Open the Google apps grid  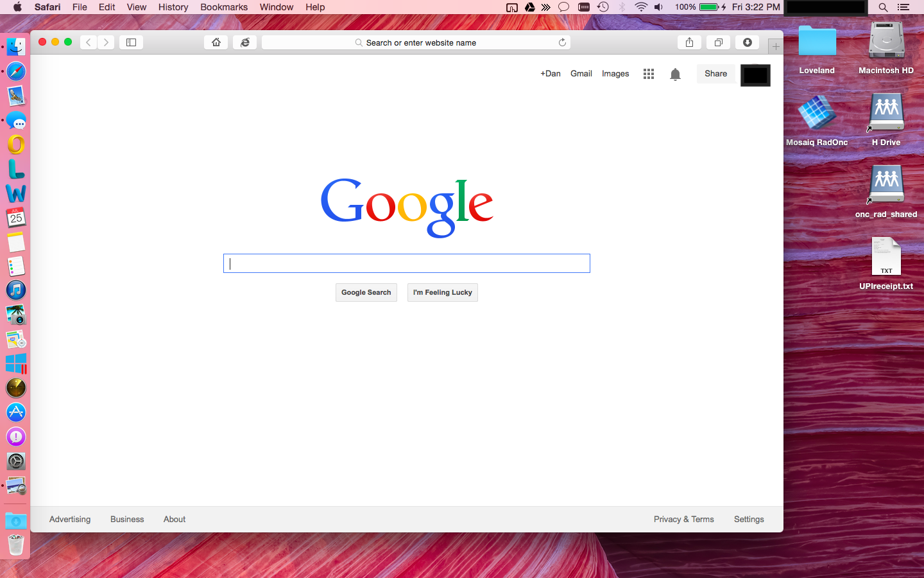(649, 74)
